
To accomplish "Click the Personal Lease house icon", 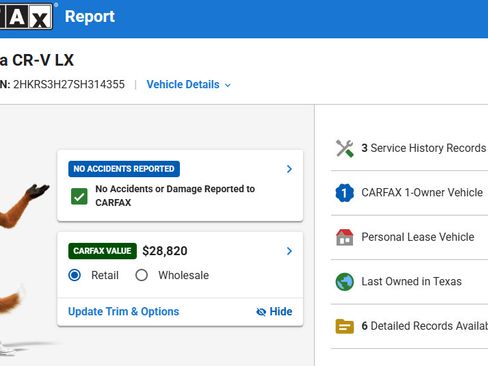I will [344, 237].
